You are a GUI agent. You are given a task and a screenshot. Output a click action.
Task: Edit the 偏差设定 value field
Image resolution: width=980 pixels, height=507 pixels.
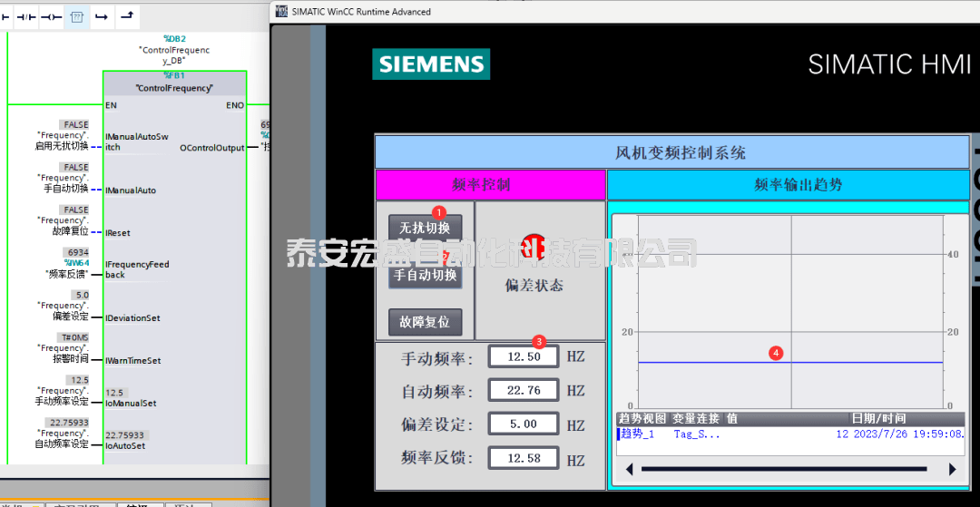(x=524, y=424)
